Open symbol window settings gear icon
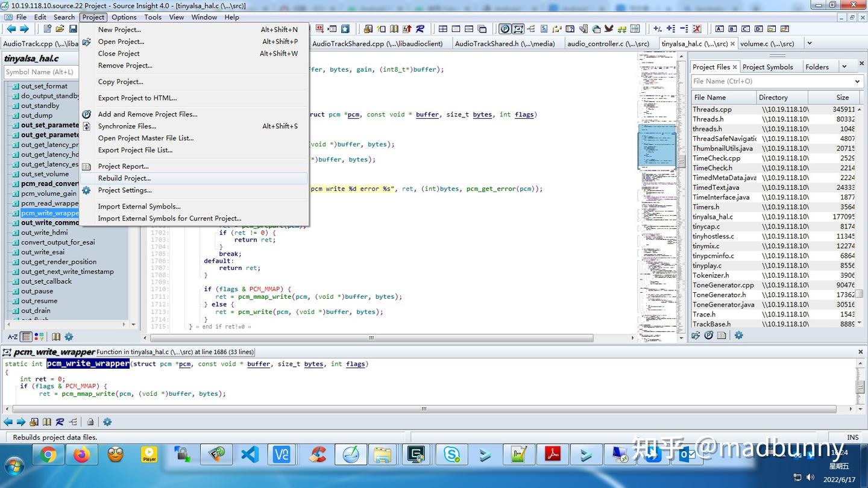 click(x=69, y=337)
